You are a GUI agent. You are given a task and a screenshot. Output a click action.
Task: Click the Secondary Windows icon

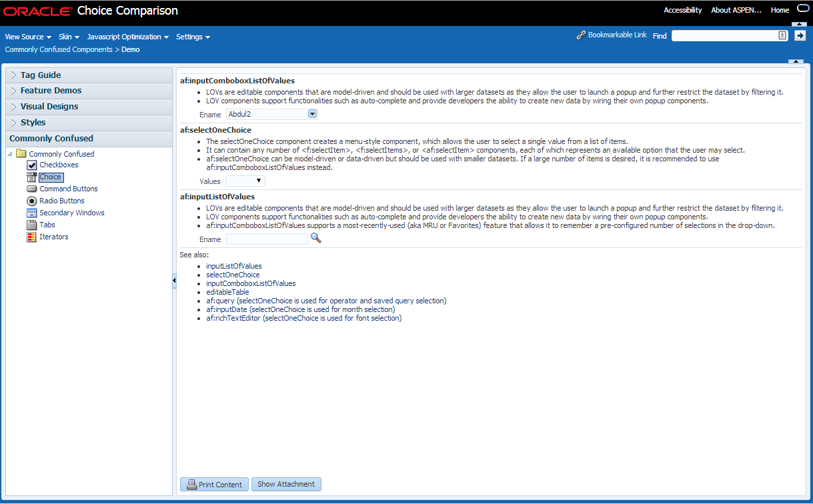(31, 213)
